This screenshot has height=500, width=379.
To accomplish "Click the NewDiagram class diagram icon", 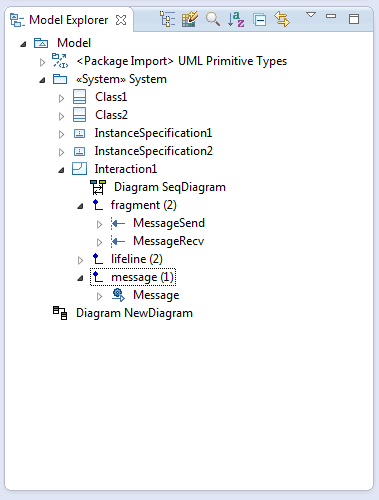I will tap(60, 313).
